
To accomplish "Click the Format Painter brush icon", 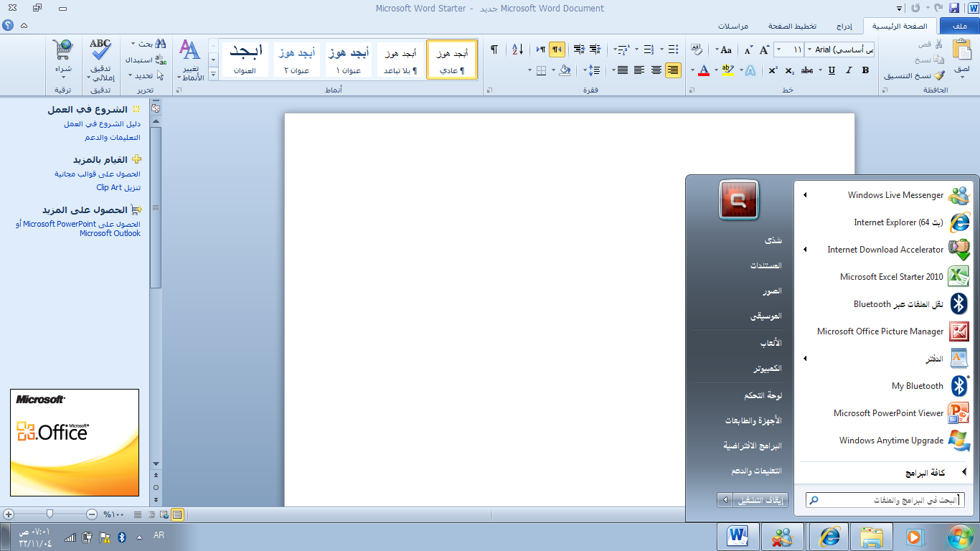I will [x=939, y=75].
